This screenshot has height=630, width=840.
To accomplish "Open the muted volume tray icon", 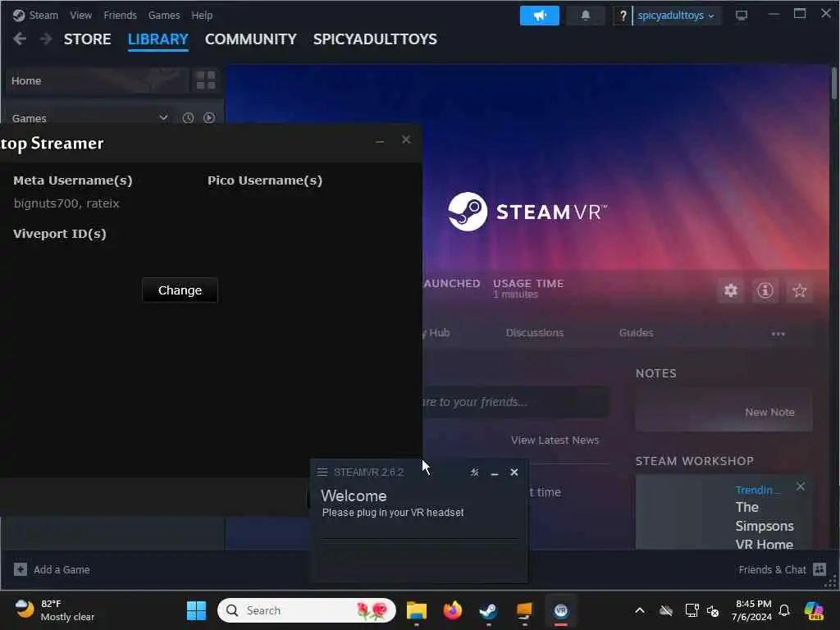I will pos(713,610).
